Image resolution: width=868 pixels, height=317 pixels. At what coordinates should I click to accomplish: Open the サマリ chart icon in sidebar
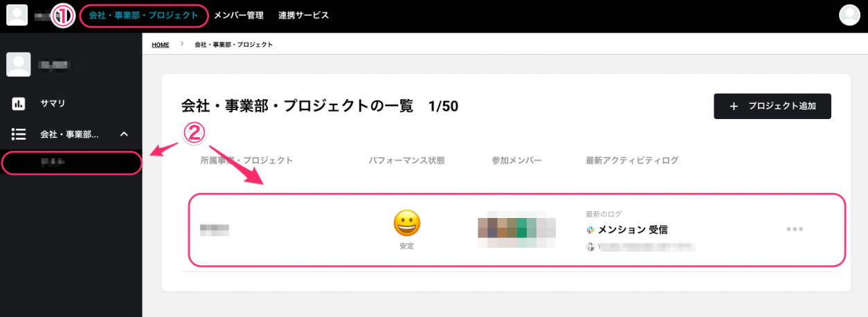pos(19,104)
